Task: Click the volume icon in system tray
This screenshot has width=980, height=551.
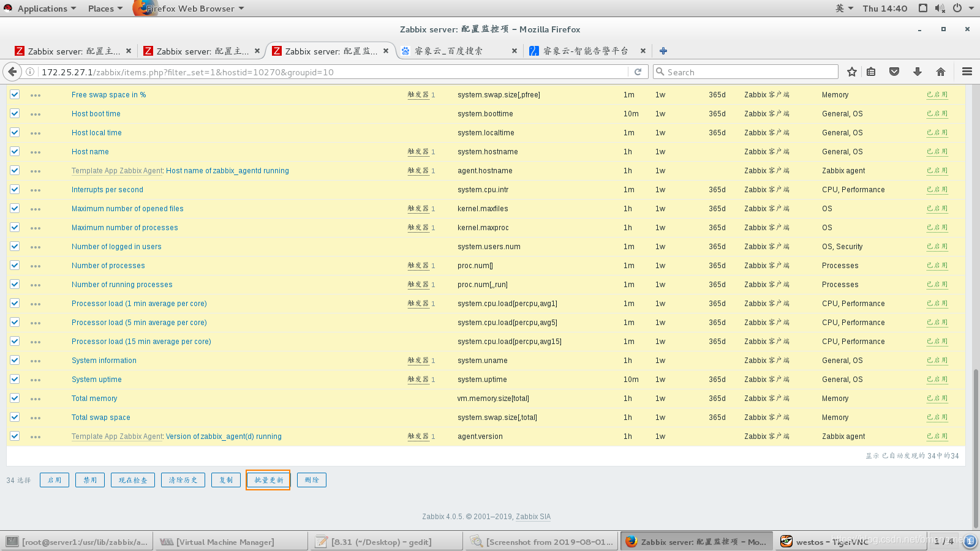Action: 940,8
